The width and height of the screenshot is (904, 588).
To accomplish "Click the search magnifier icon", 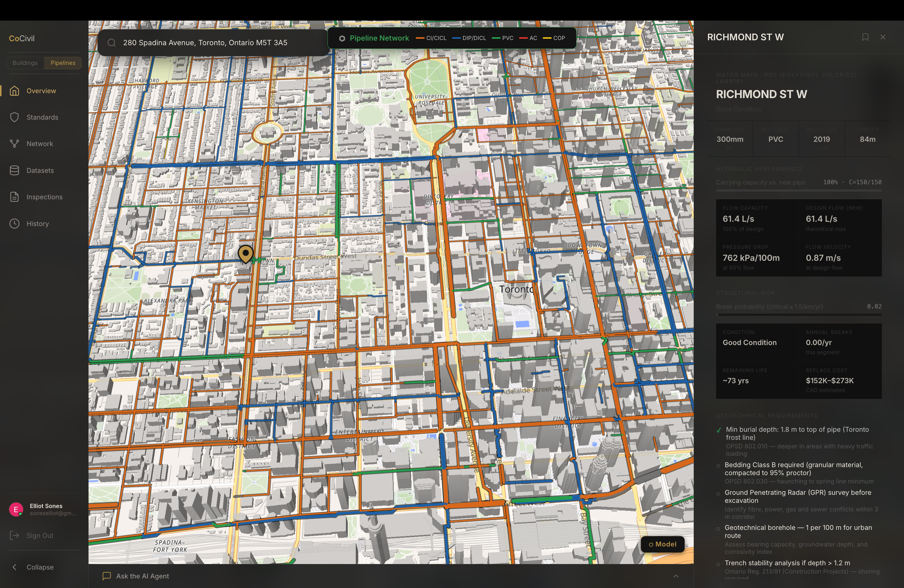I will [x=111, y=43].
